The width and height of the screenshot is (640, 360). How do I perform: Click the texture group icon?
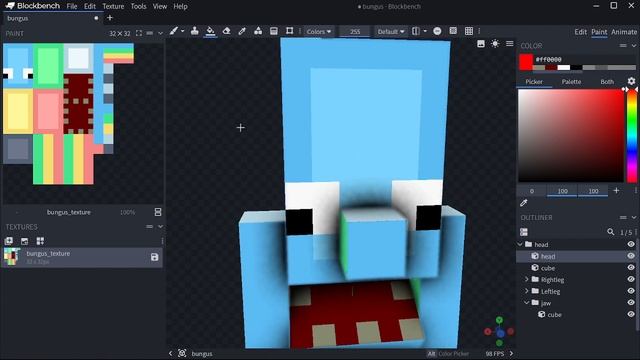(40, 241)
